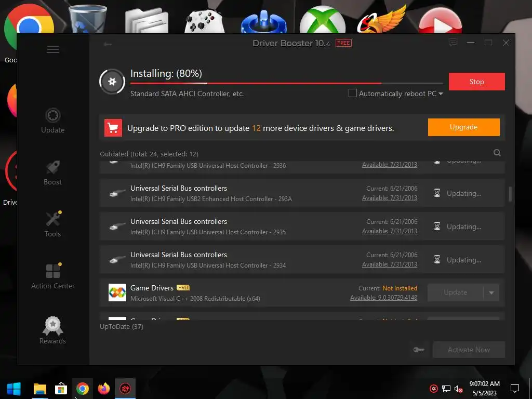The height and width of the screenshot is (399, 532).
Task: Go back using the left arrow icon
Action: (108, 44)
